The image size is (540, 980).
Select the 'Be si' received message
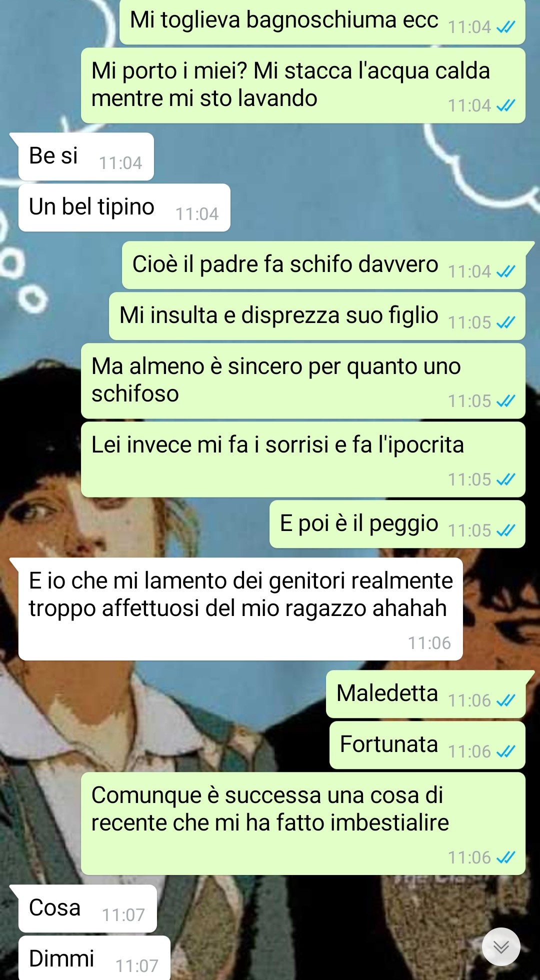86,156
